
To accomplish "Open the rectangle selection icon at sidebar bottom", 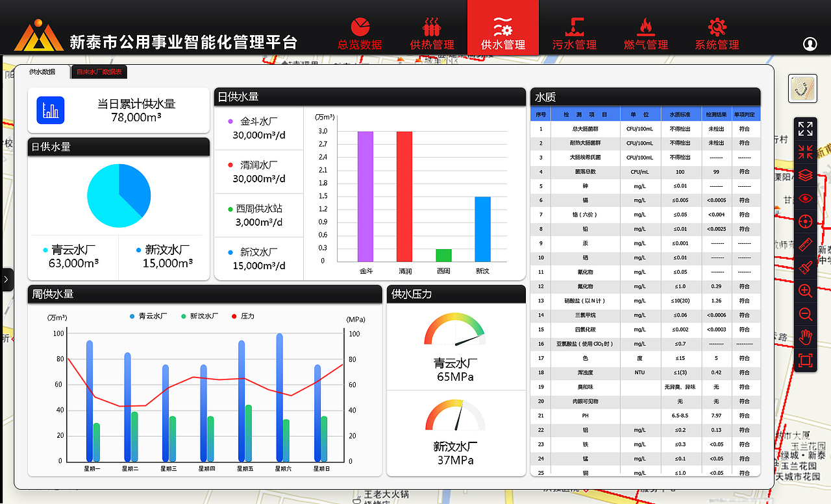I will 805,361.
